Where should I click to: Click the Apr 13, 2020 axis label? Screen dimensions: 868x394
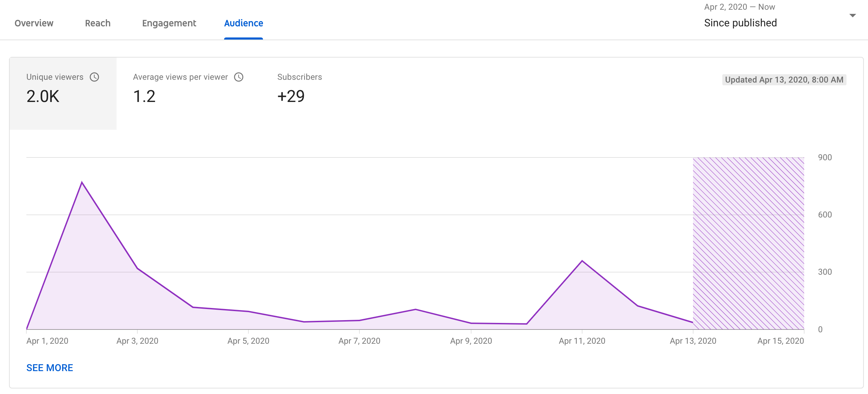692,341
